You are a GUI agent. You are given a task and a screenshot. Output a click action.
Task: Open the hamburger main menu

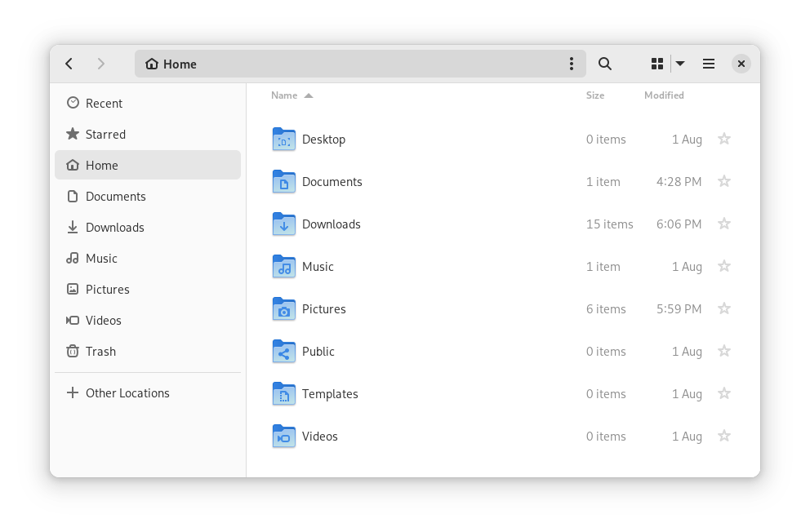[709, 64]
